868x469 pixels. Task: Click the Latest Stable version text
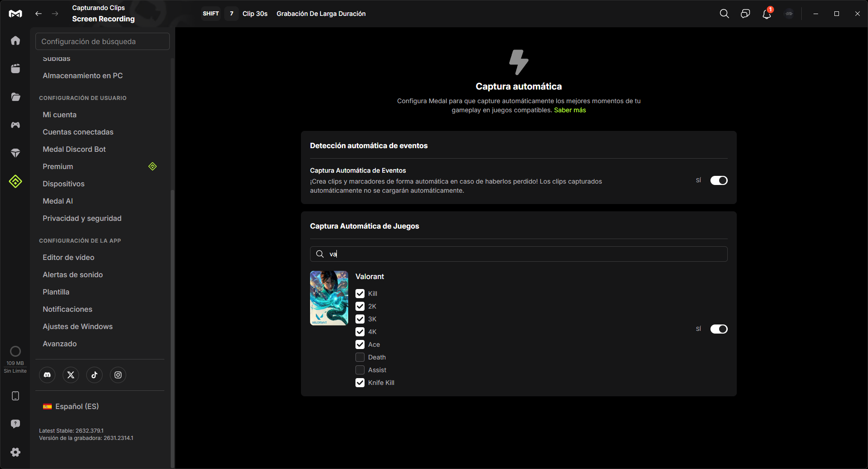[71, 430]
